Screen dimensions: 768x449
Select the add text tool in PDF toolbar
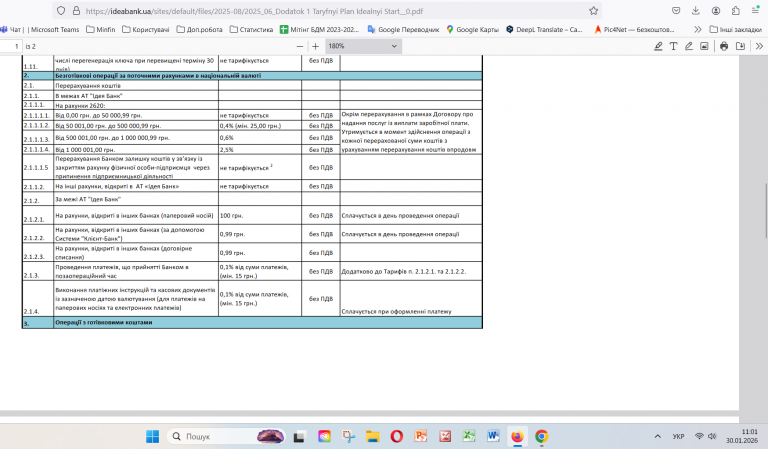(x=673, y=46)
